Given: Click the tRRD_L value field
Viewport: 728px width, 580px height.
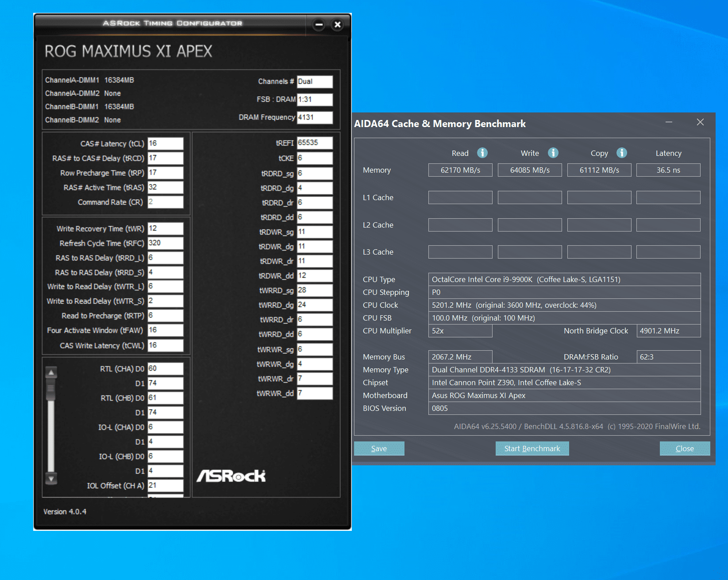Looking at the screenshot, I should tap(166, 258).
